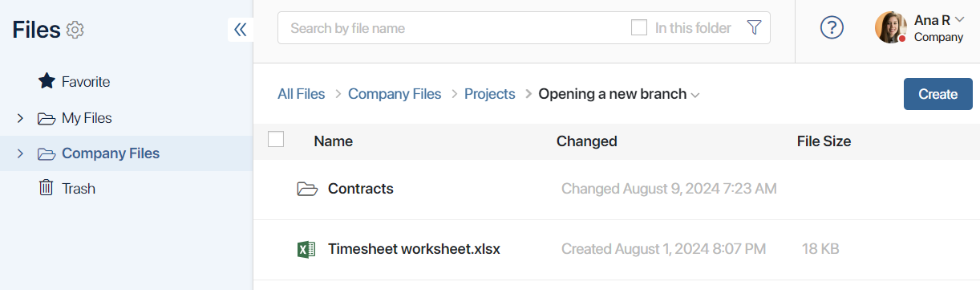The width and height of the screenshot is (980, 290).
Task: Enable the In this folder checkbox
Action: point(639,28)
